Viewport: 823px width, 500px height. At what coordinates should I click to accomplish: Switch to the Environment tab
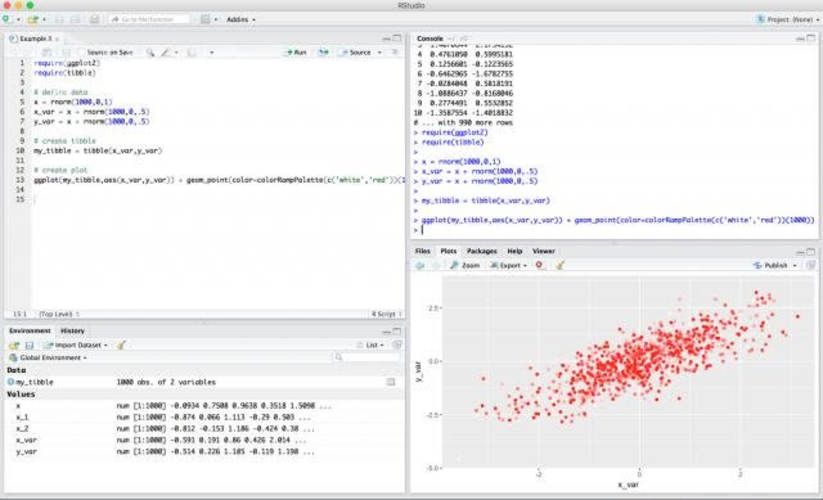tap(30, 331)
